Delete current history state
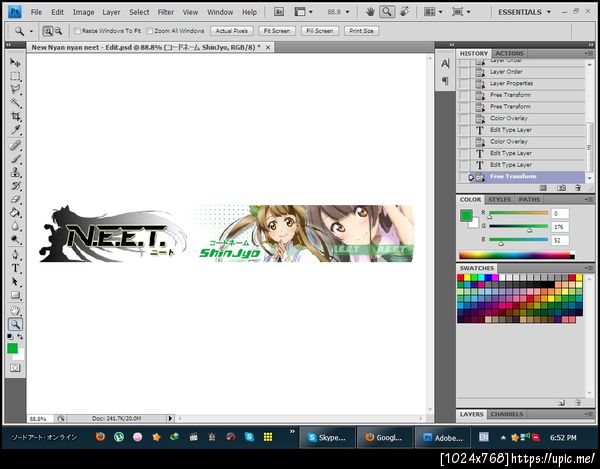This screenshot has width=600, height=469. 578,188
